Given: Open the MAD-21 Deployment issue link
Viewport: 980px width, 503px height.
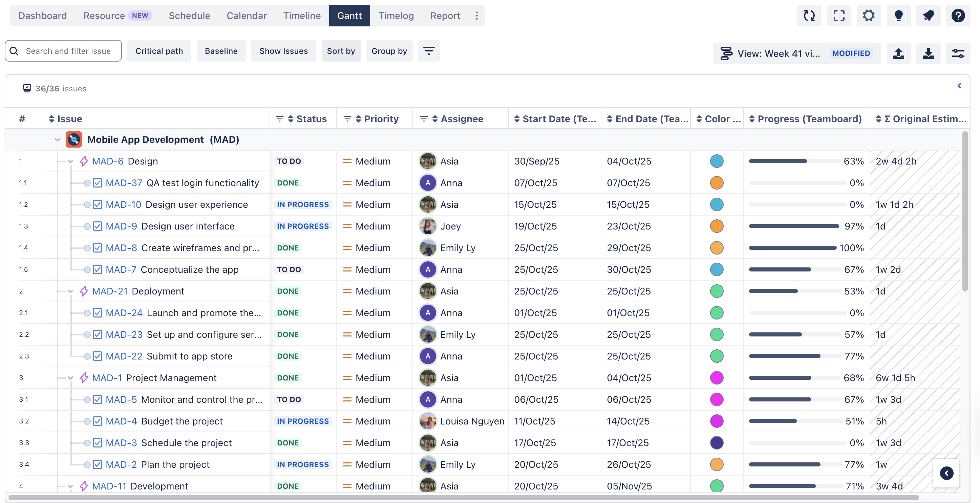Looking at the screenshot, I should pos(110,291).
